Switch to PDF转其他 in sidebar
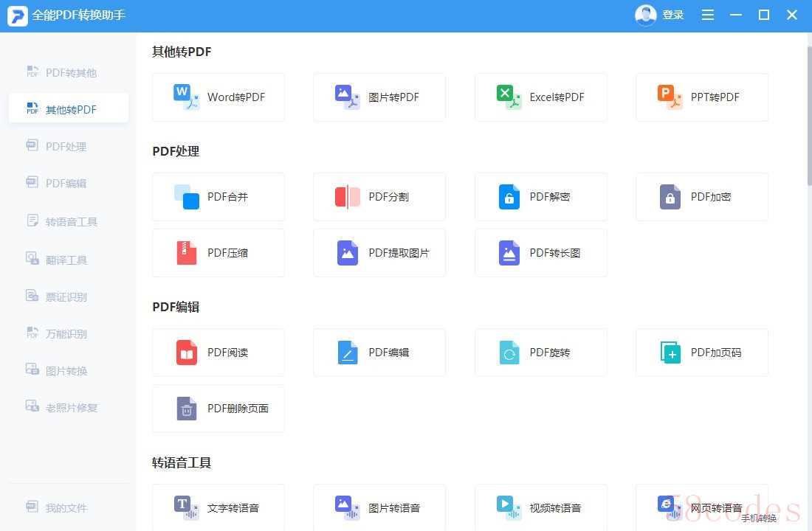 [69, 72]
